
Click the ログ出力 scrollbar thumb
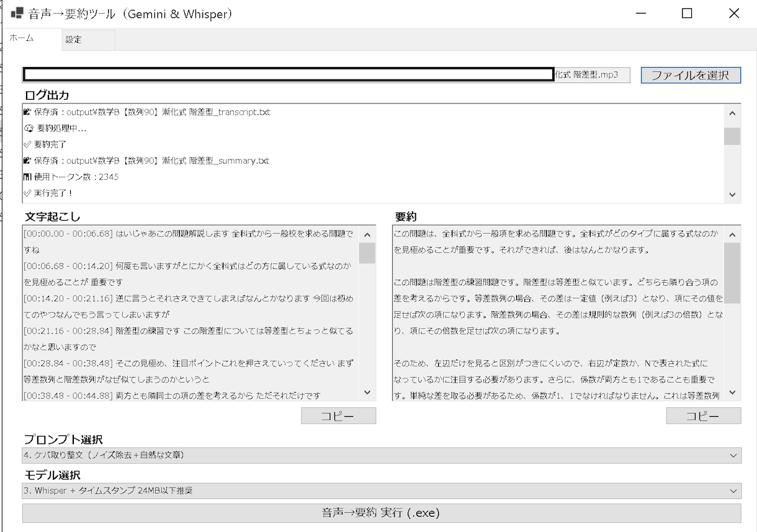[732, 136]
